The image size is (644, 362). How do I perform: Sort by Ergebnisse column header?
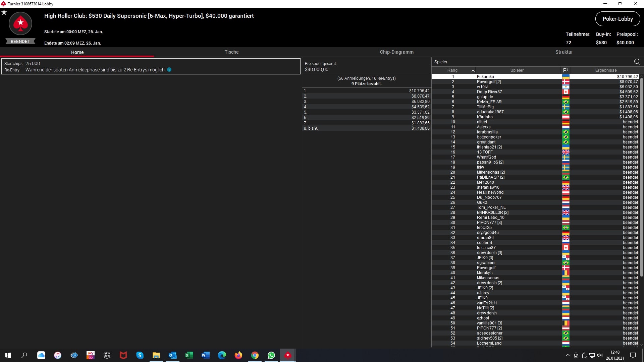pyautogui.click(x=606, y=70)
